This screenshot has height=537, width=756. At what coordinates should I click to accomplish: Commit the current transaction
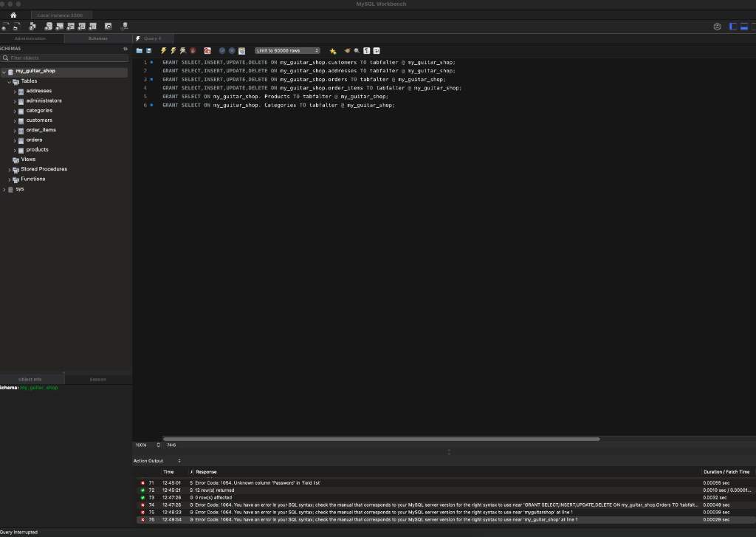pos(222,51)
